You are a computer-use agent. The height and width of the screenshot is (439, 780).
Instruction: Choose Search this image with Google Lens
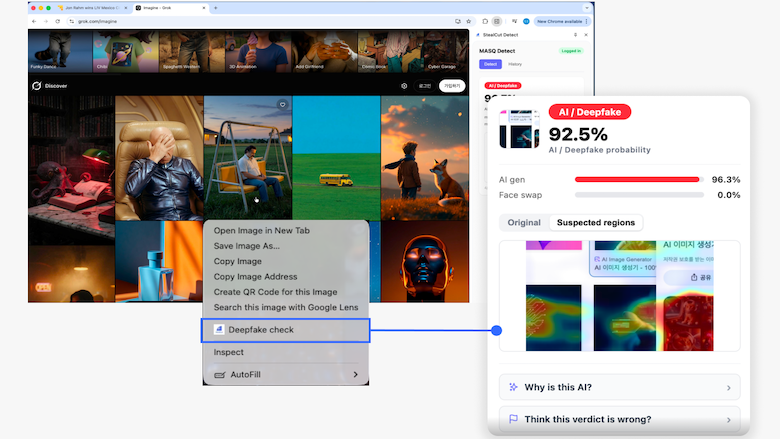coord(286,308)
